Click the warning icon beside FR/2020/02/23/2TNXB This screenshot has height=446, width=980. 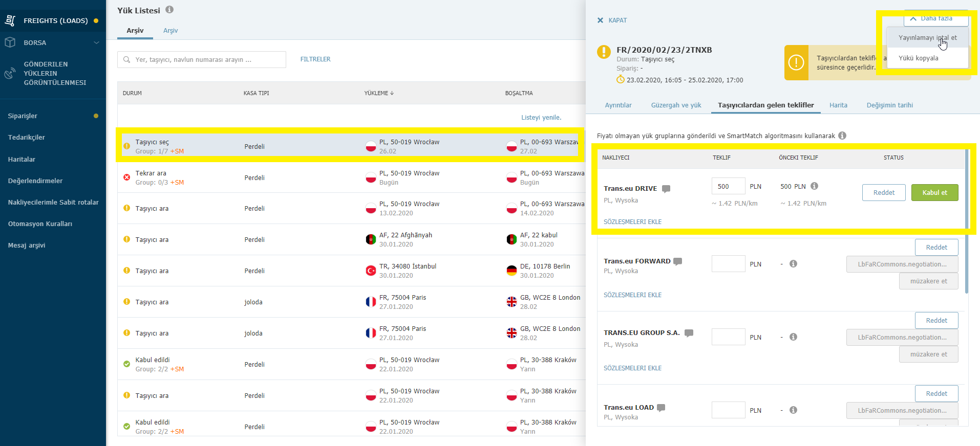(x=604, y=52)
